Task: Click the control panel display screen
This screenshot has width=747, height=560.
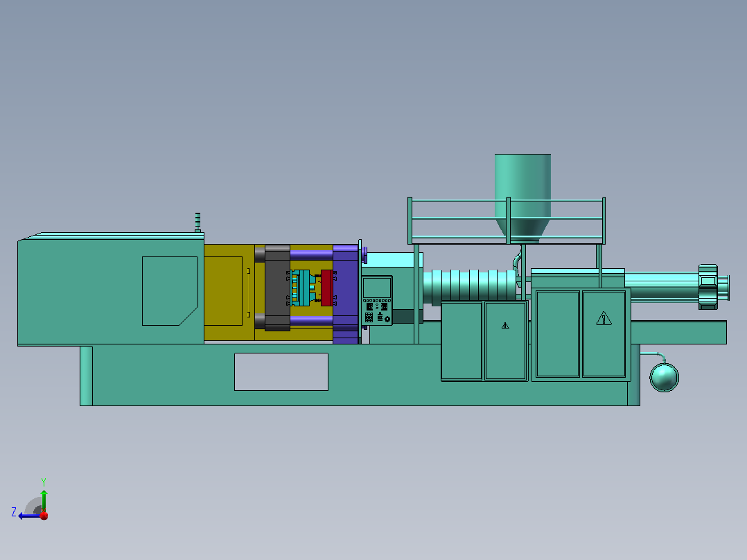Action: tap(377, 288)
